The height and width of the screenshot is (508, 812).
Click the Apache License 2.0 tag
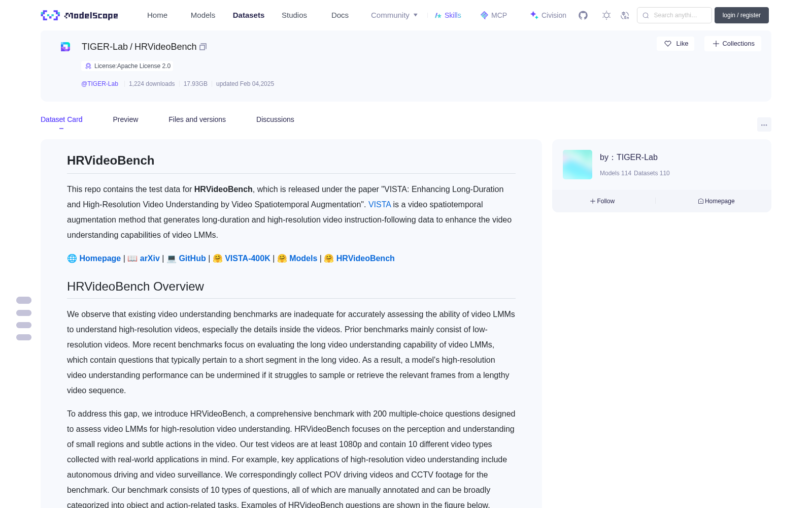pyautogui.click(x=127, y=66)
